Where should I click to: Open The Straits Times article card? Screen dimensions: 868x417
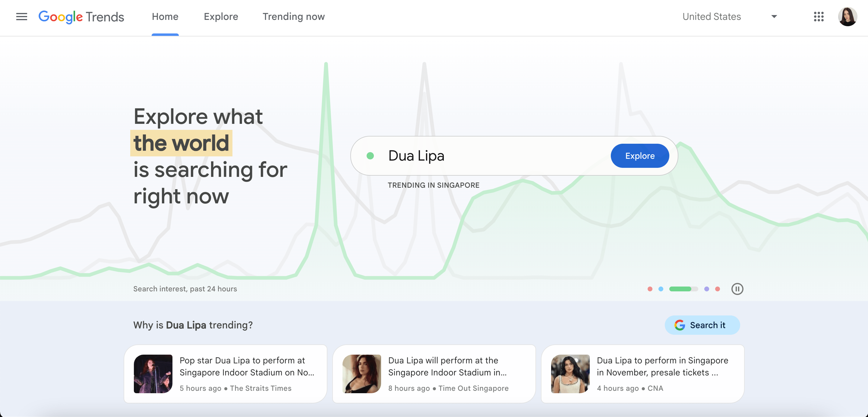point(226,374)
